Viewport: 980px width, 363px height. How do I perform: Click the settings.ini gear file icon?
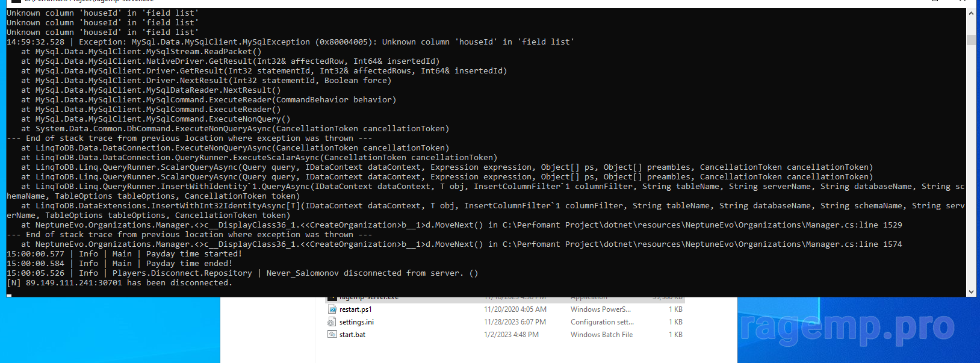[332, 322]
